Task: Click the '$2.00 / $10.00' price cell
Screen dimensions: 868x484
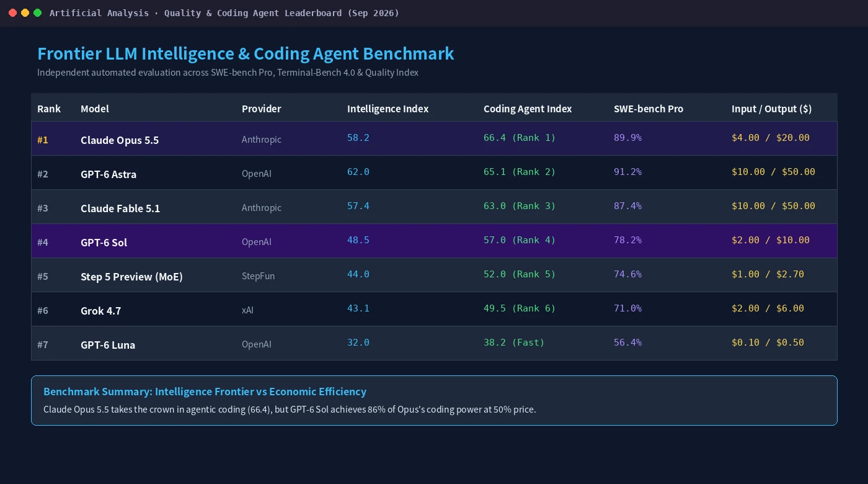Action: coord(771,240)
